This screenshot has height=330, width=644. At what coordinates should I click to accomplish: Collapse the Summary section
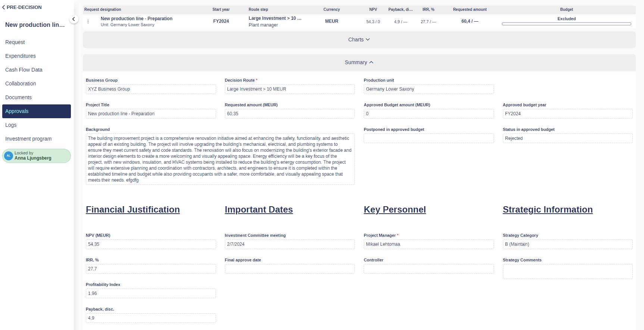click(359, 62)
